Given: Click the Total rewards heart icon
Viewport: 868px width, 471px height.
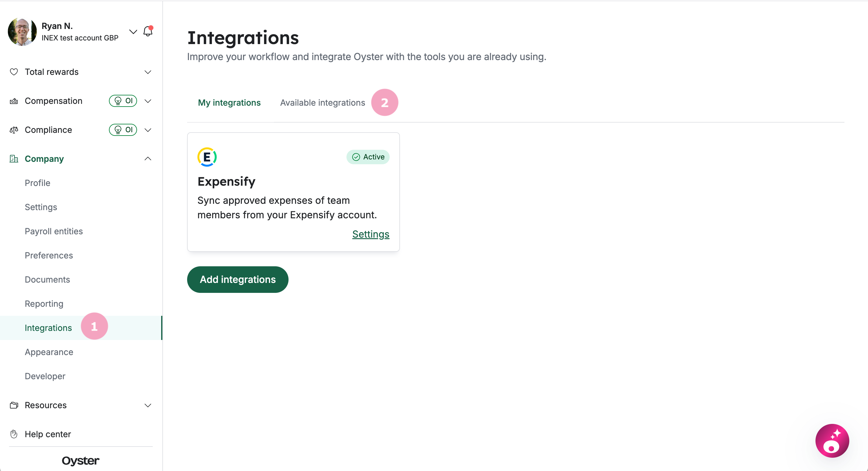Looking at the screenshot, I should [14, 72].
